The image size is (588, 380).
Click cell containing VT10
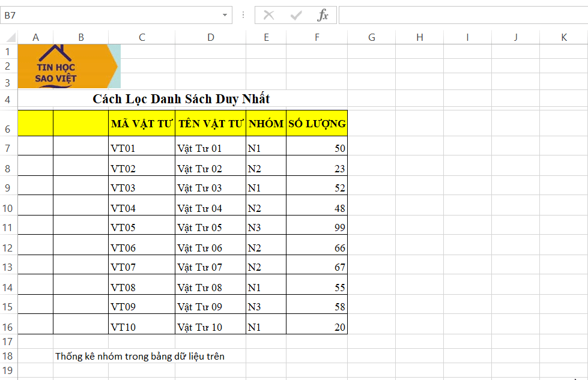click(142, 324)
